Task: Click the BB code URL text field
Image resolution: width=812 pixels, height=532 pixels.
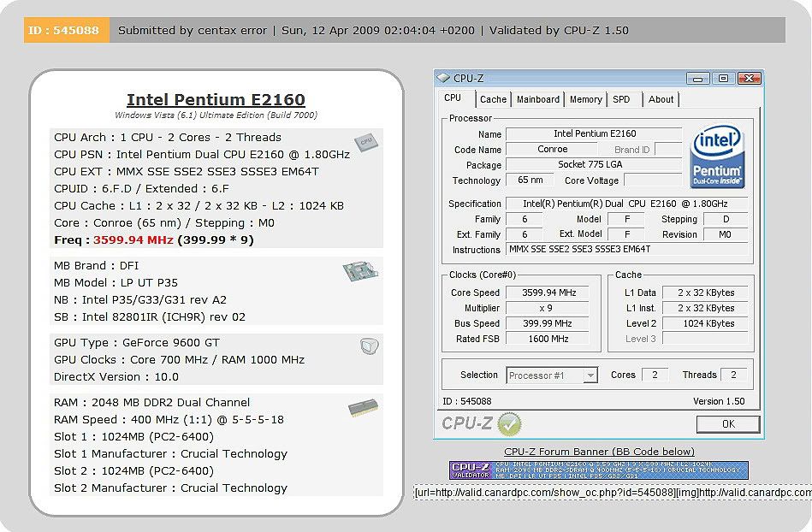Action: point(613,493)
